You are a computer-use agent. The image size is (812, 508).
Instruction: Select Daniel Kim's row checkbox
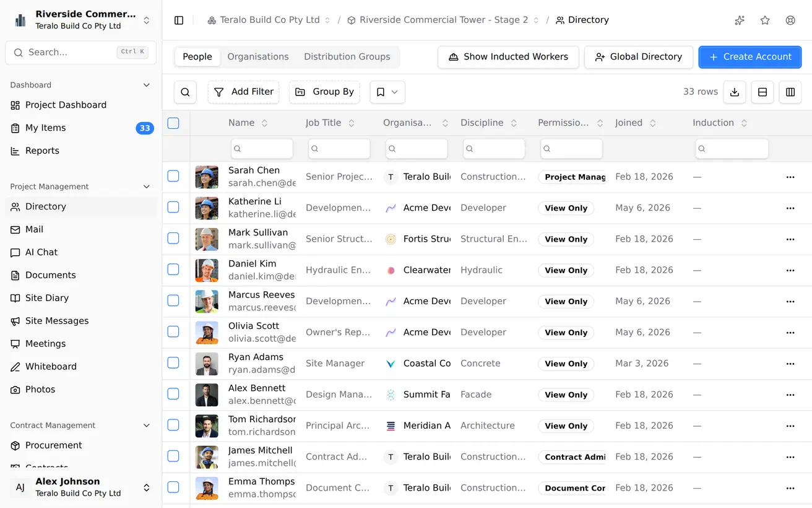[173, 269]
